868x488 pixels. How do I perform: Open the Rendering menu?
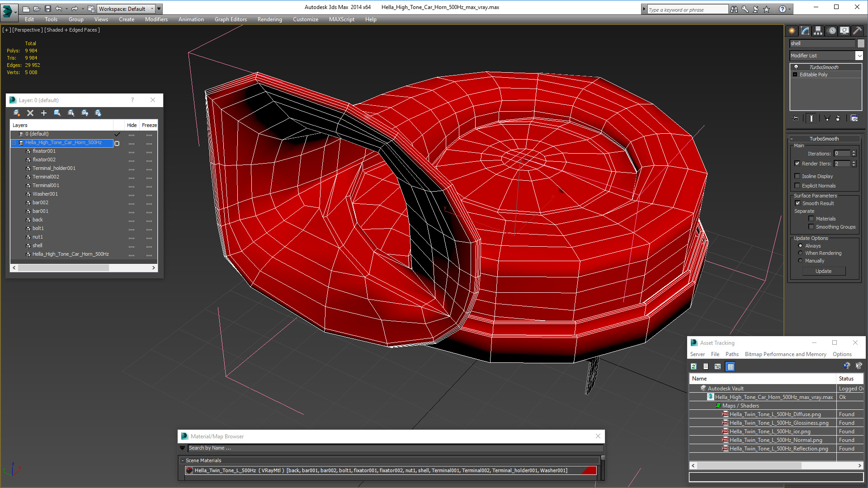[x=269, y=19]
